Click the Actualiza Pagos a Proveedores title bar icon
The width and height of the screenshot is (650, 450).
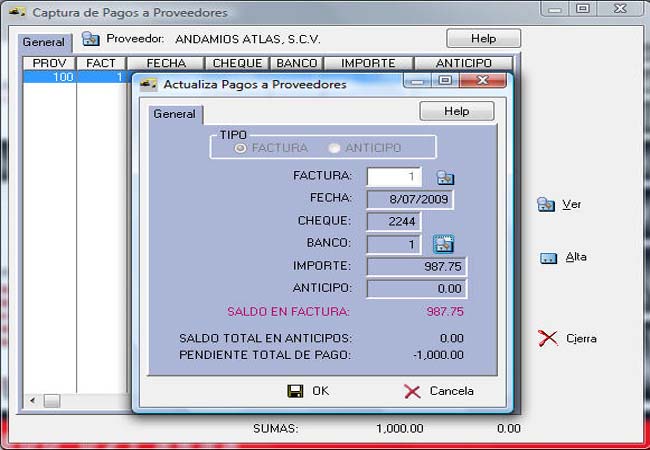tap(148, 85)
